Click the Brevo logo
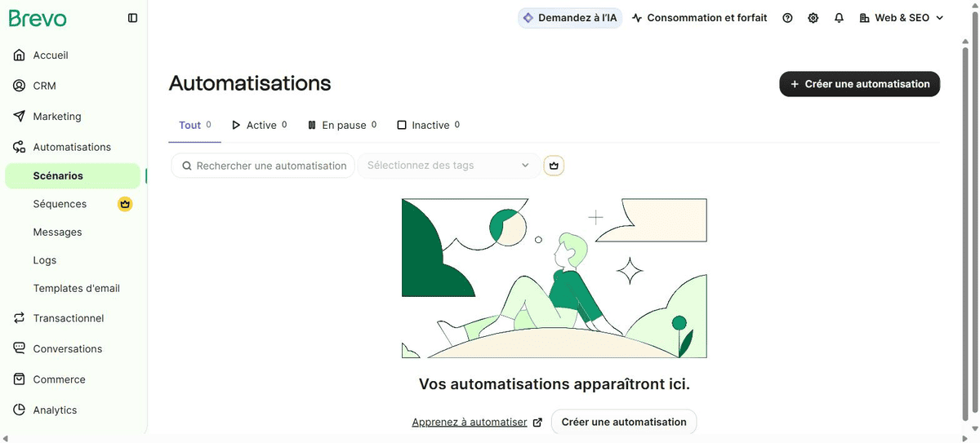980x443 pixels. click(38, 18)
